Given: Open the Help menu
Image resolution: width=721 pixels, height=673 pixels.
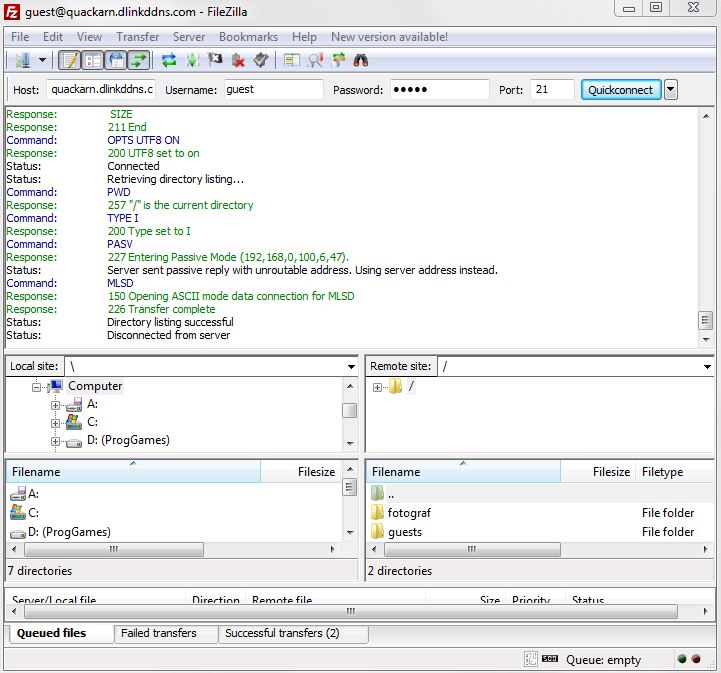Looking at the screenshot, I should tap(304, 37).
